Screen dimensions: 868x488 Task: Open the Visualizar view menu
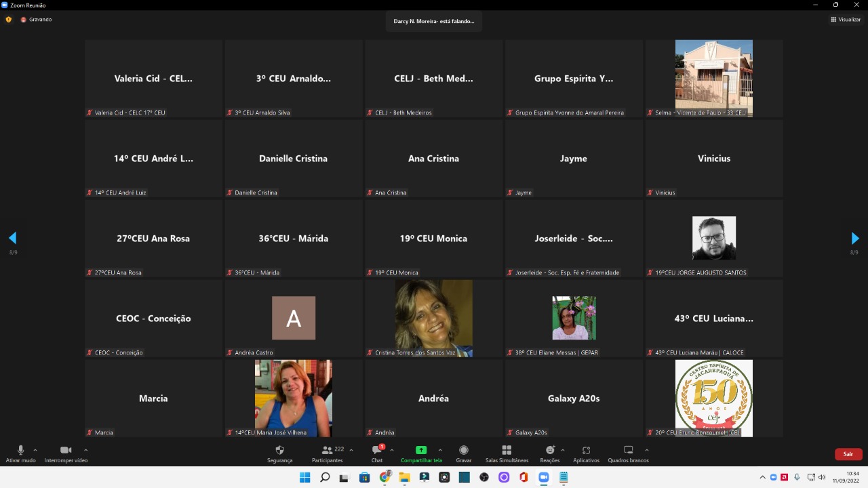click(x=846, y=20)
